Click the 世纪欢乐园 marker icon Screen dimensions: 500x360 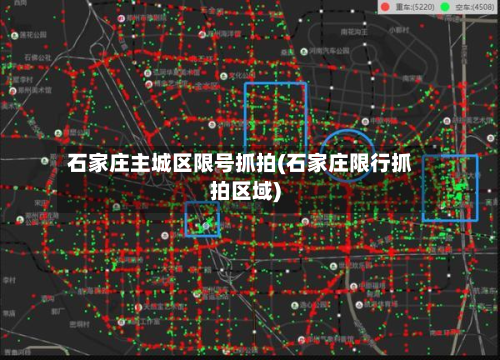coord(333,266)
